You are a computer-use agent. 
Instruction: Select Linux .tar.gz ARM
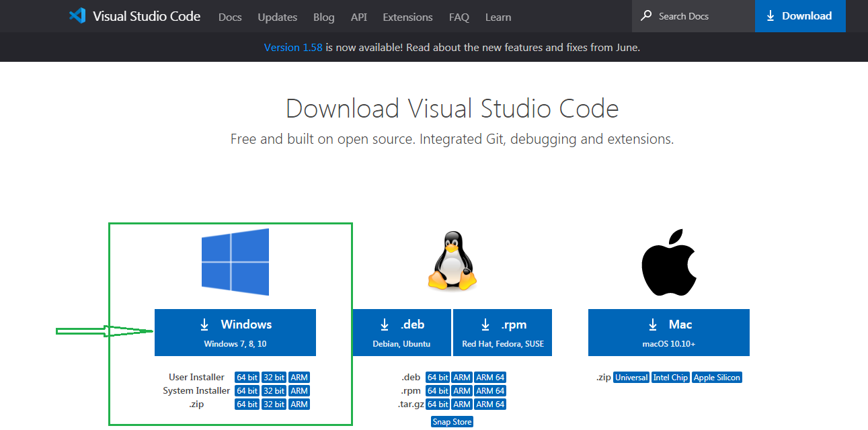pos(462,404)
